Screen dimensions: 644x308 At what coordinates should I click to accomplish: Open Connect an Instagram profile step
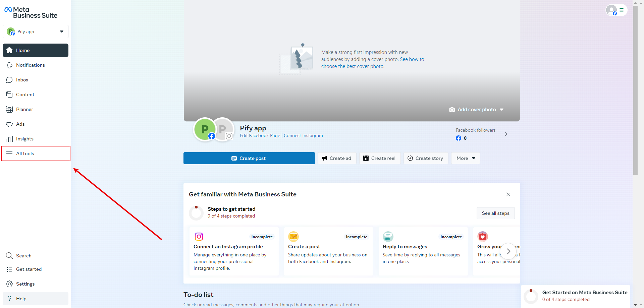[234, 251]
